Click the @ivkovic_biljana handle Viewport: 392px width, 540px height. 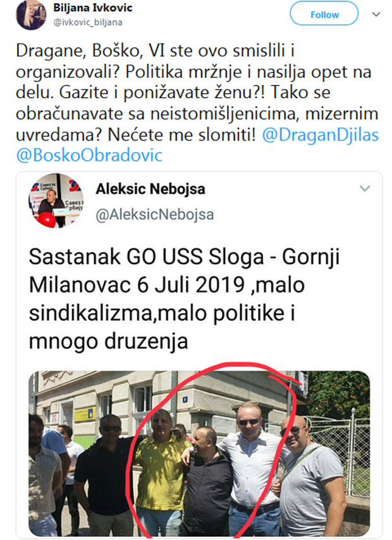(x=88, y=22)
